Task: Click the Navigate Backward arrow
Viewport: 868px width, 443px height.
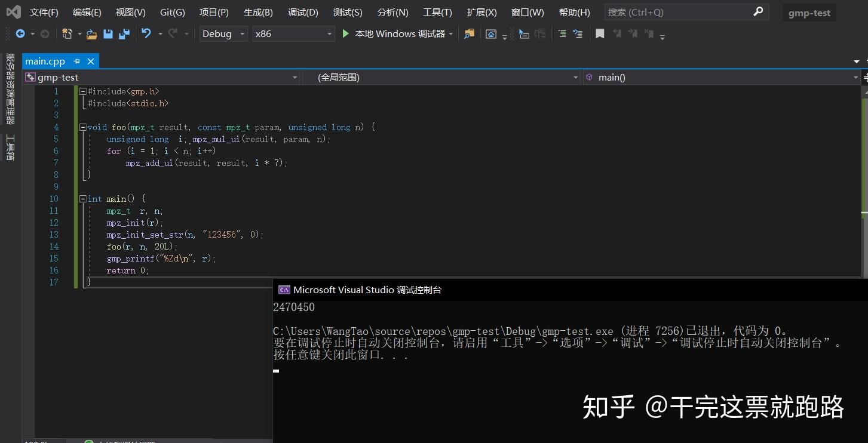Action: click(19, 33)
